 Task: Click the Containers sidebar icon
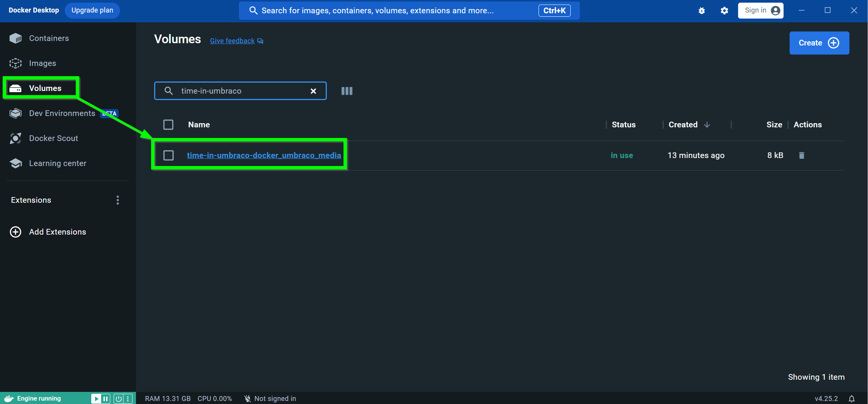[16, 38]
